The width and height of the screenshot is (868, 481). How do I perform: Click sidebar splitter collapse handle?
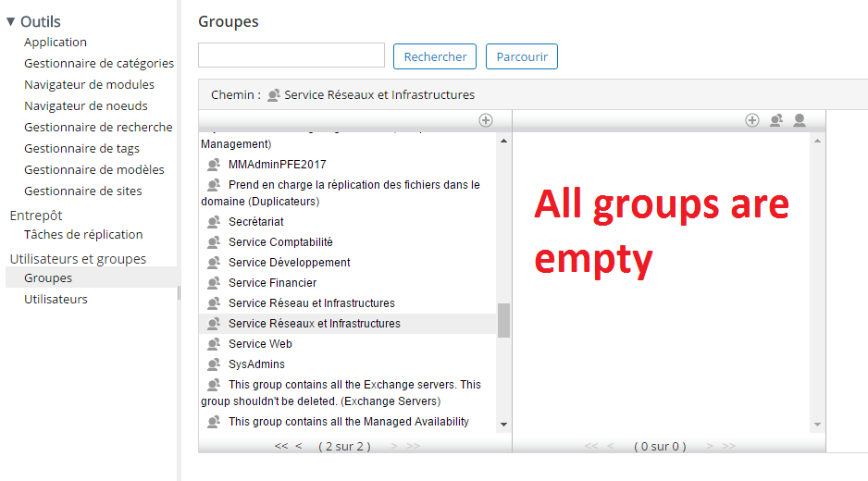179,293
